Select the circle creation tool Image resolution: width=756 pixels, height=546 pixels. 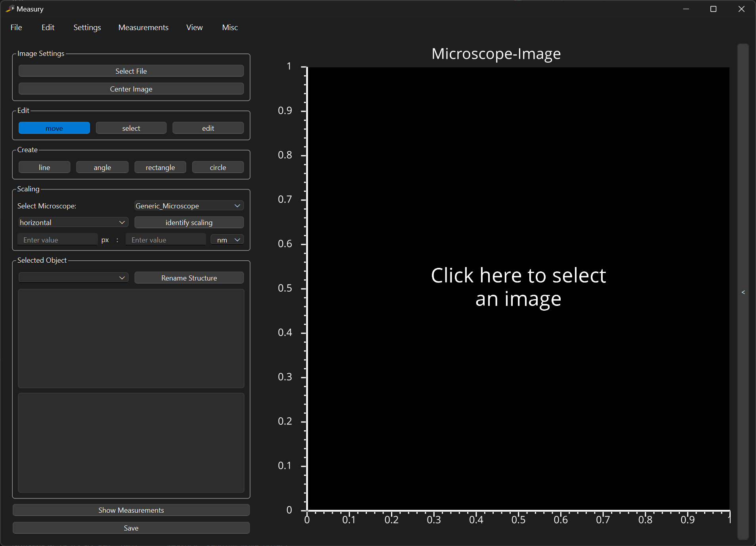[x=218, y=167]
